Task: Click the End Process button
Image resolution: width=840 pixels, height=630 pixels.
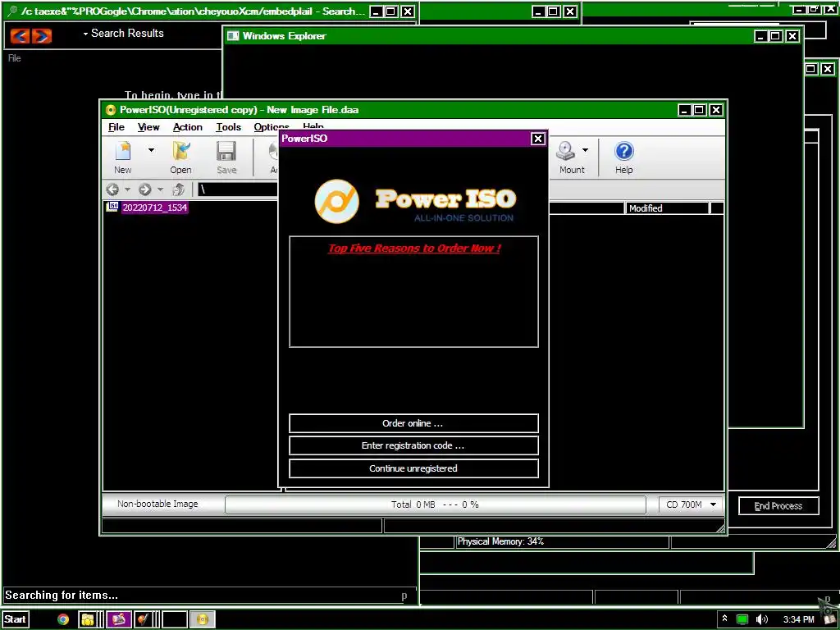Action: coord(778,505)
